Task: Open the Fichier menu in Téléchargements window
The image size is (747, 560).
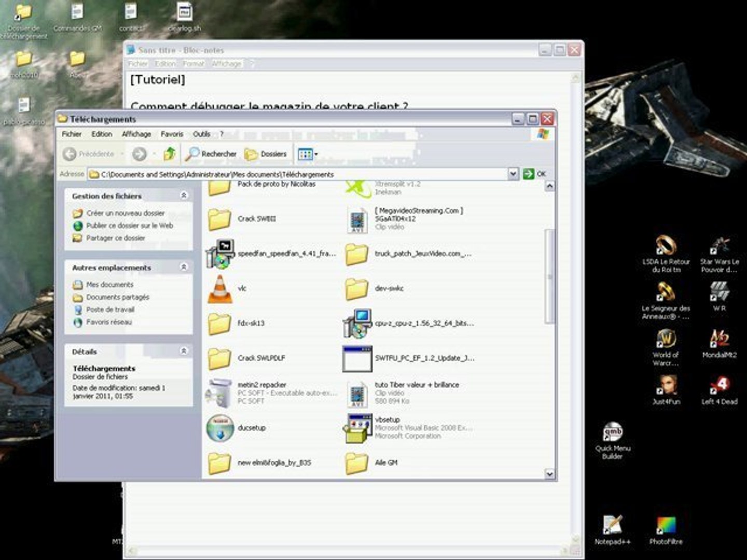Action: click(72, 134)
